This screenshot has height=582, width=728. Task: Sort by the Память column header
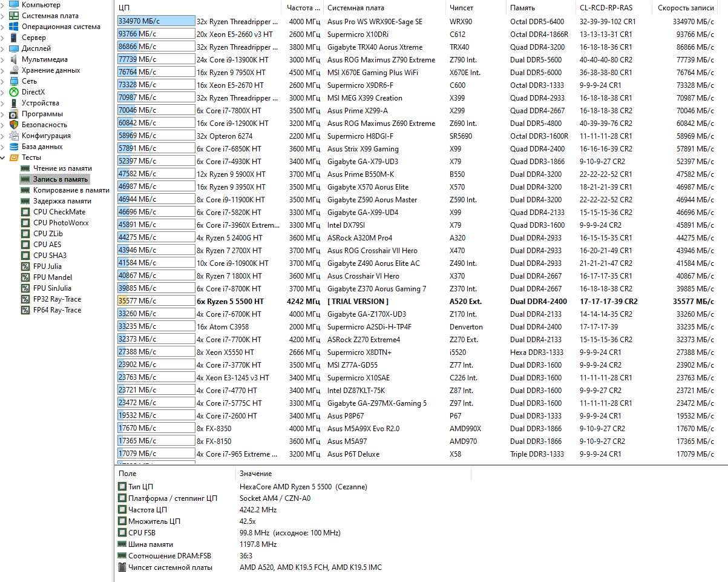pyautogui.click(x=540, y=8)
